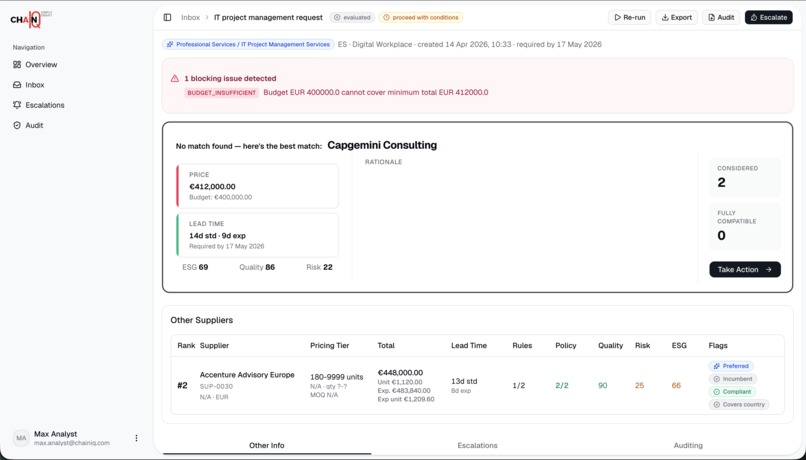Screen dimensions: 806x460
Task: Click the Export button
Action: coord(676,17)
